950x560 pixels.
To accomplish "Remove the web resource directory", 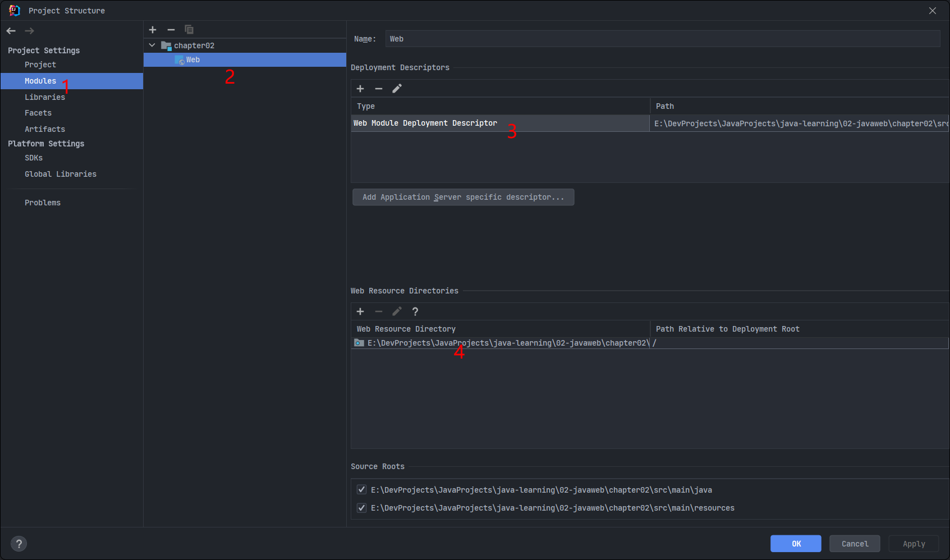I will pos(379,311).
